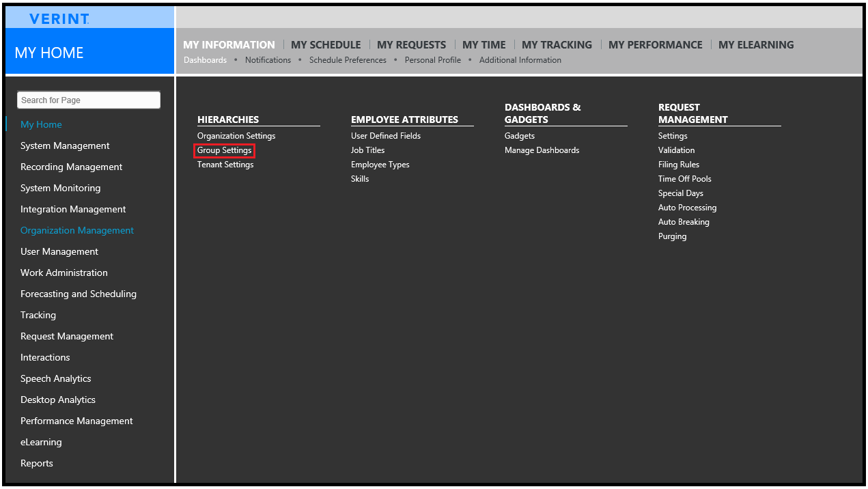This screenshot has width=868, height=489.
Task: Open the Auto Processing link
Action: point(688,208)
